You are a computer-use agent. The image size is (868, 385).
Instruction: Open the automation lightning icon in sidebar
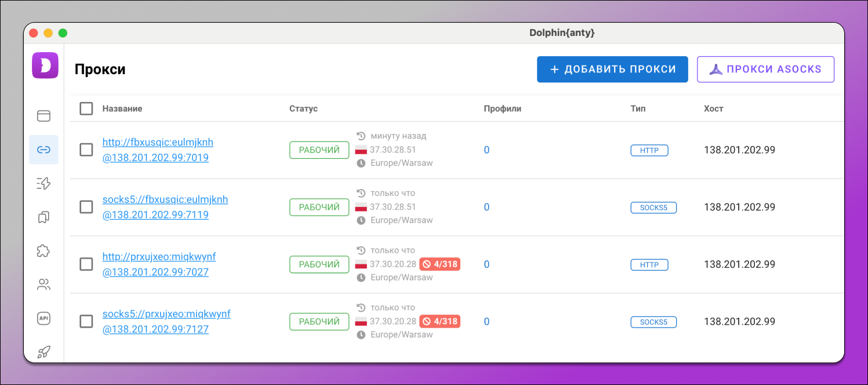(x=43, y=184)
